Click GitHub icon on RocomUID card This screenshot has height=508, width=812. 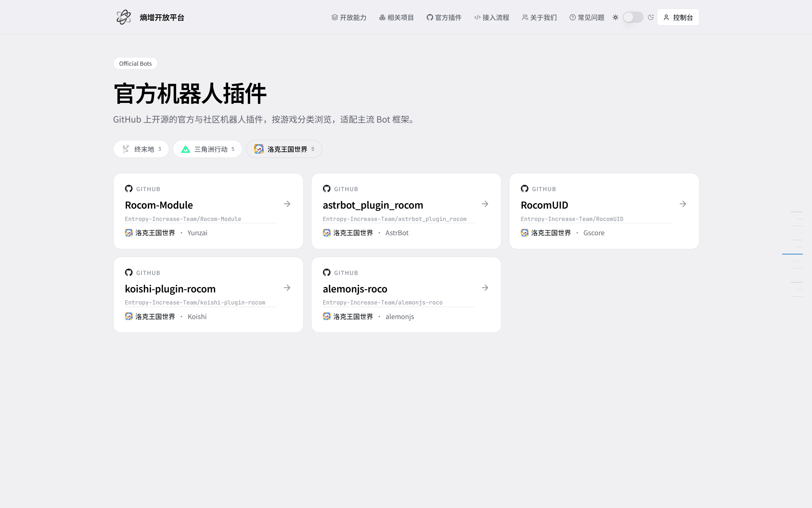pos(524,189)
